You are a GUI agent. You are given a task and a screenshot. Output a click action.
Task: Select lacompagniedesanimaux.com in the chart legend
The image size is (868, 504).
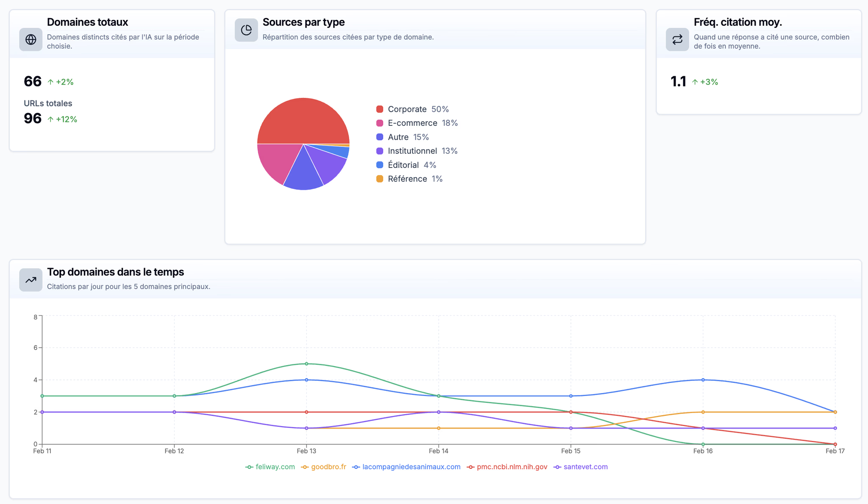tap(411, 467)
